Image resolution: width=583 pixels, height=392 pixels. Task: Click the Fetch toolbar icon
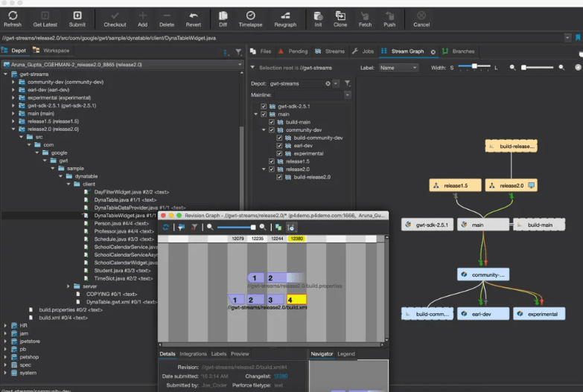pos(365,16)
